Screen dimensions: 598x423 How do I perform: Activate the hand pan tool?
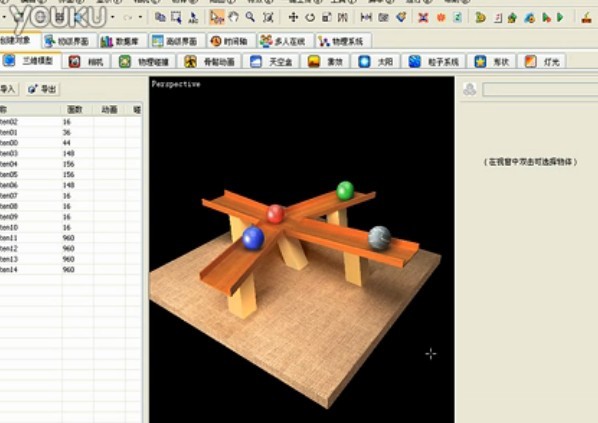pyautogui.click(x=233, y=17)
